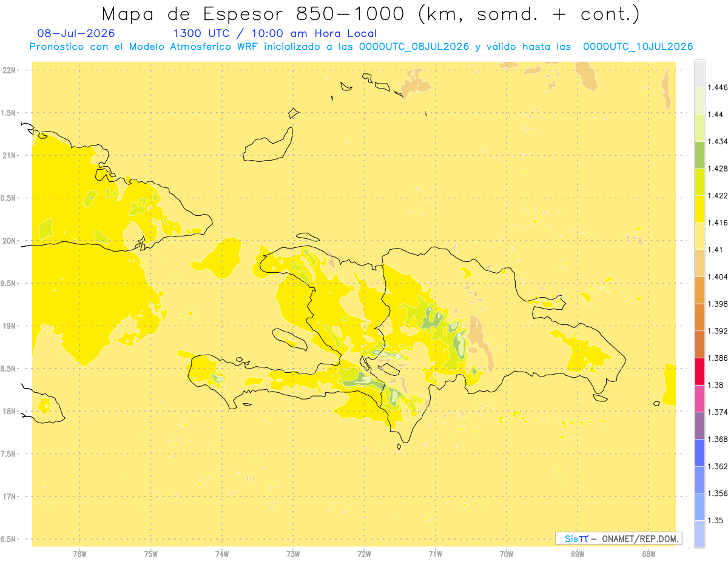Click the colorbar value '1.422'

(717, 196)
